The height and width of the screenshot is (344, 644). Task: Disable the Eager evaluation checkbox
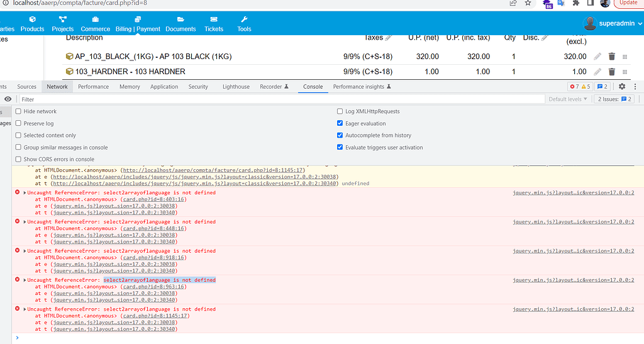pyautogui.click(x=340, y=123)
